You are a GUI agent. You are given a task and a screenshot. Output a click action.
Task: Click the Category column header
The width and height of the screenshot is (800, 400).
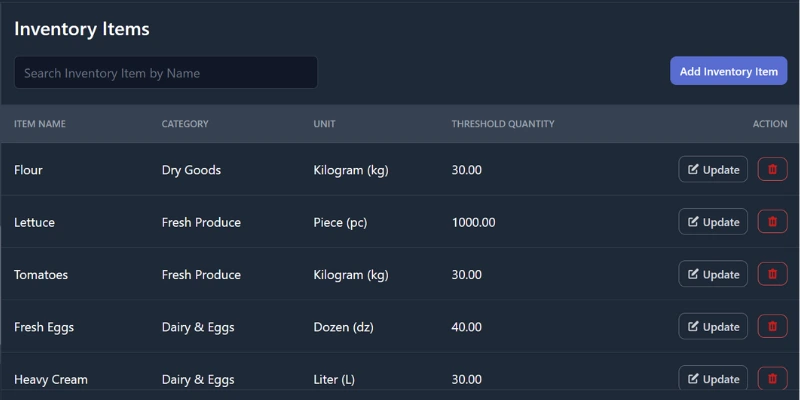[x=185, y=124]
